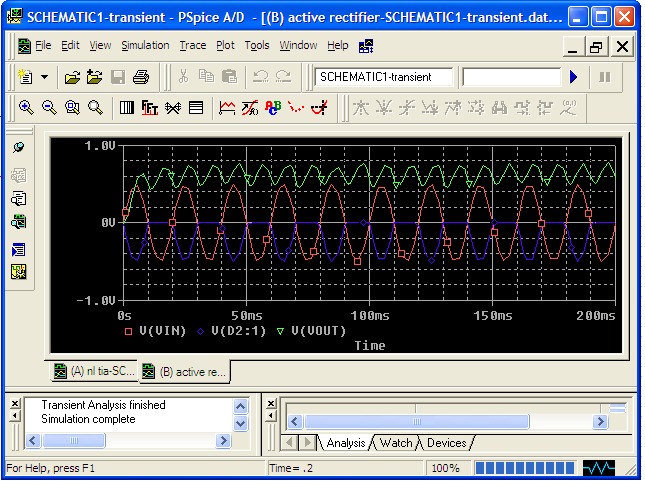
Task: Click the Zoom Fit icon
Action: pos(95,108)
